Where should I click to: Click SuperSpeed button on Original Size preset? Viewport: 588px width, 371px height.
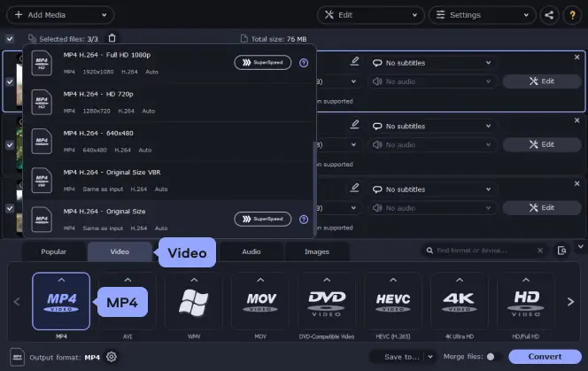(263, 219)
